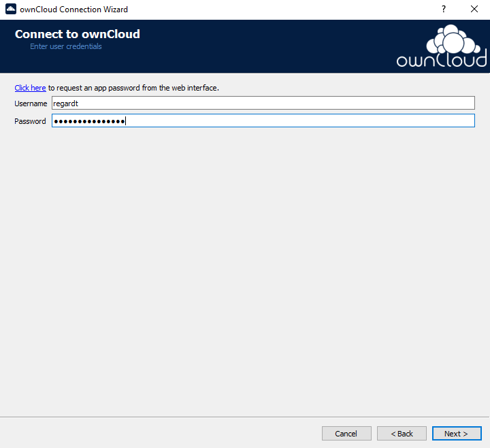Viewport: 490px width, 448px height.
Task: Open the 'Click here' app password link
Action: click(x=30, y=88)
